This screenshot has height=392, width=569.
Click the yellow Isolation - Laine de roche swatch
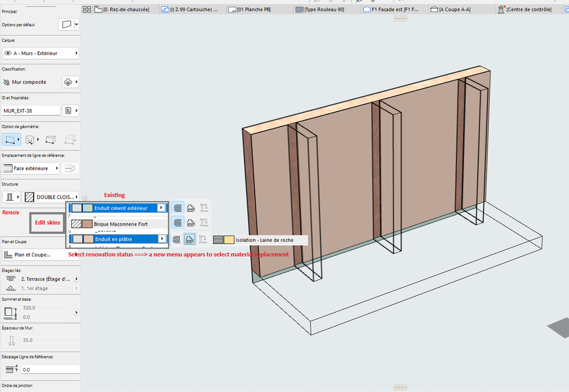(x=228, y=240)
